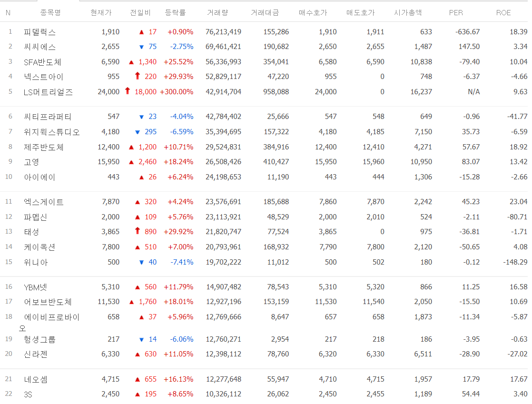The image size is (532, 404).
Task: Open the LS머트리얼즈 stock link
Action: click(x=48, y=92)
